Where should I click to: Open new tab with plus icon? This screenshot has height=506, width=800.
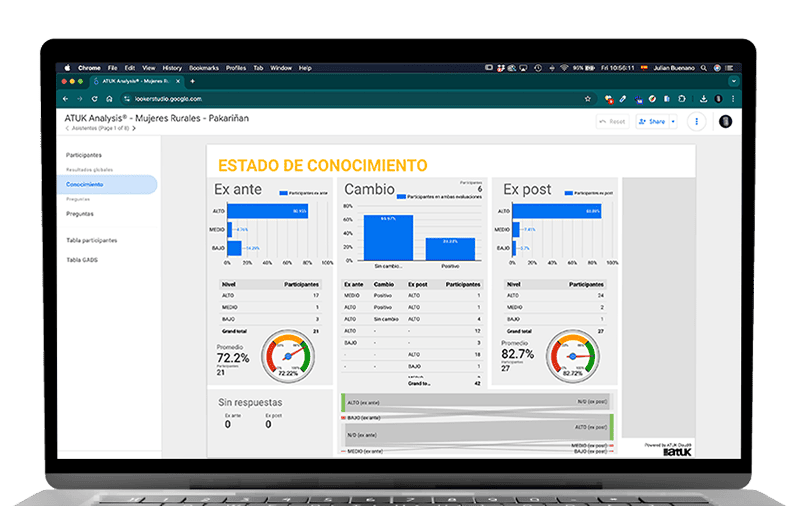point(192,81)
